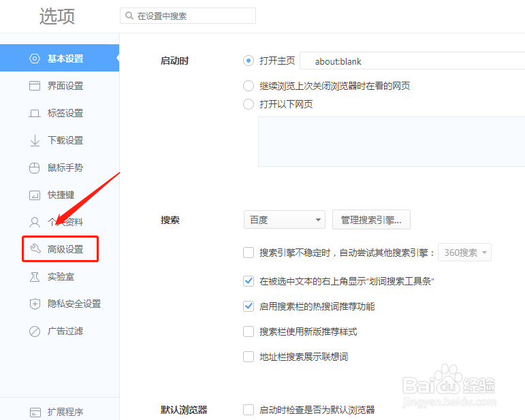
Task: Click the about:blank homepage field
Action: pos(413,61)
